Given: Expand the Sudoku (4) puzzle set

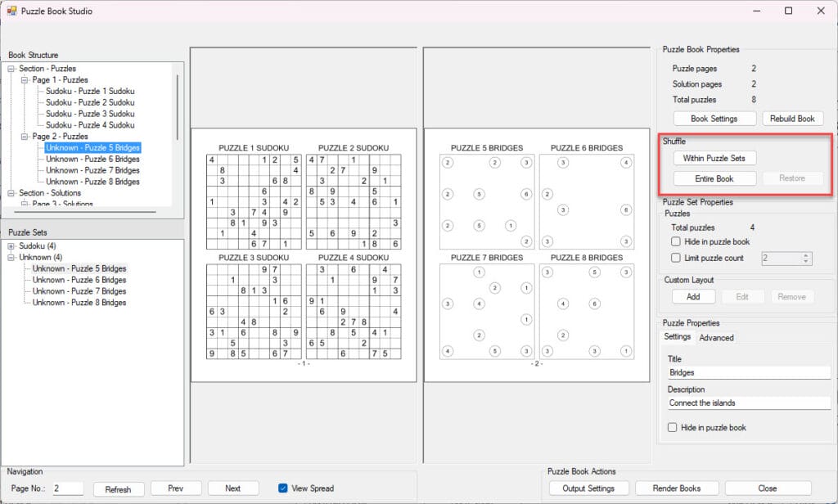Looking at the screenshot, I should coord(11,245).
